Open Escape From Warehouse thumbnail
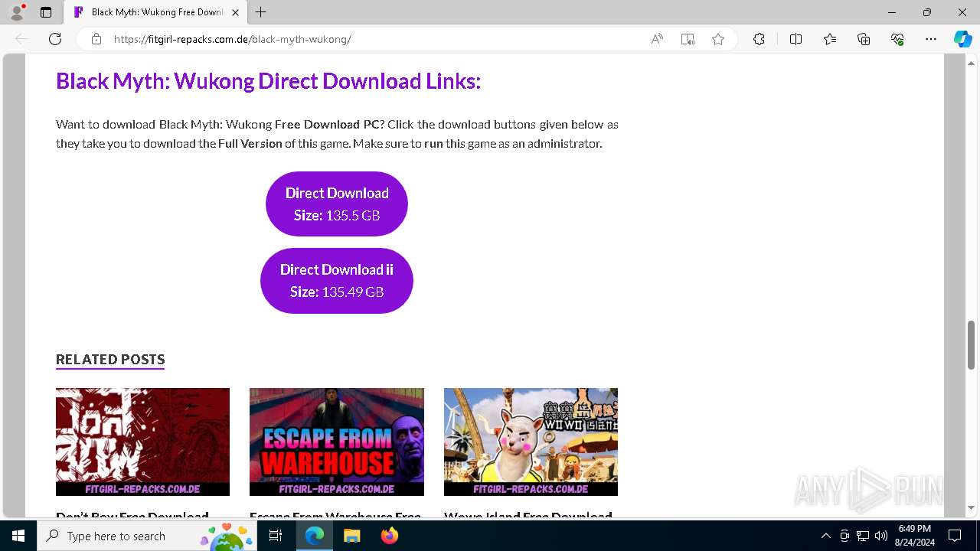Viewport: 980px width, 551px height. [x=337, y=442]
